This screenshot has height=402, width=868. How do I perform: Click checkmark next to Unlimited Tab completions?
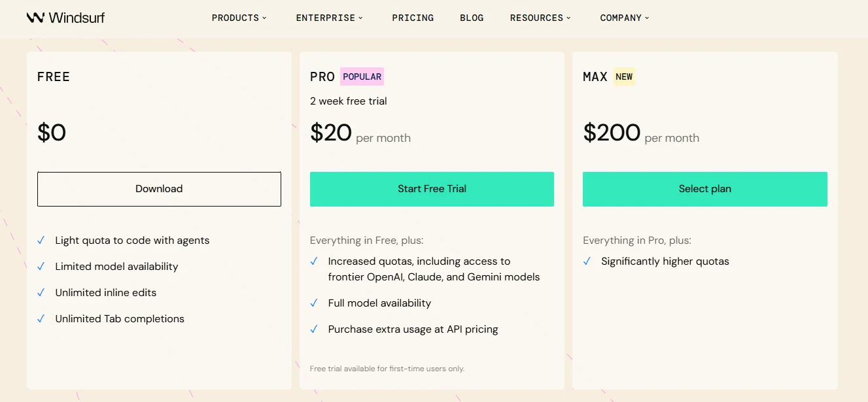tap(41, 319)
